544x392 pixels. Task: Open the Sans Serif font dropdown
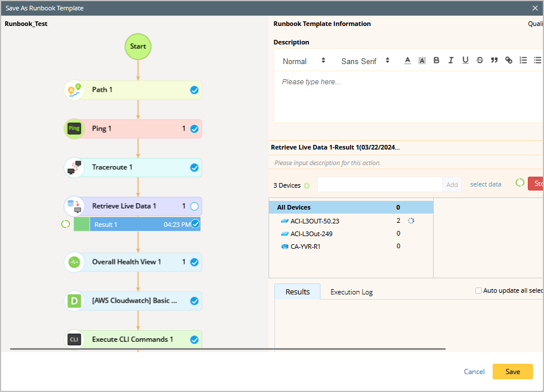tap(365, 61)
